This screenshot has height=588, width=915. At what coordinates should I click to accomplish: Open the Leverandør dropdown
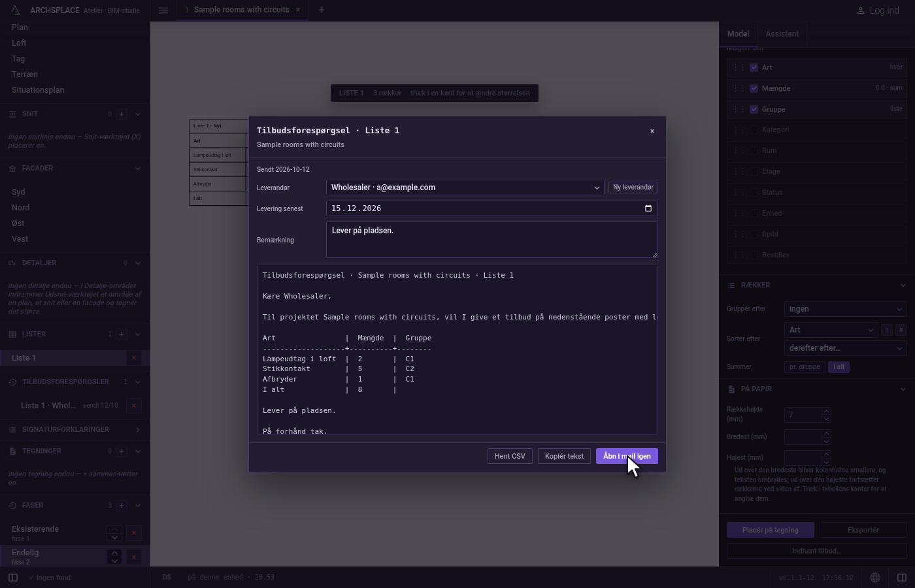(x=465, y=188)
